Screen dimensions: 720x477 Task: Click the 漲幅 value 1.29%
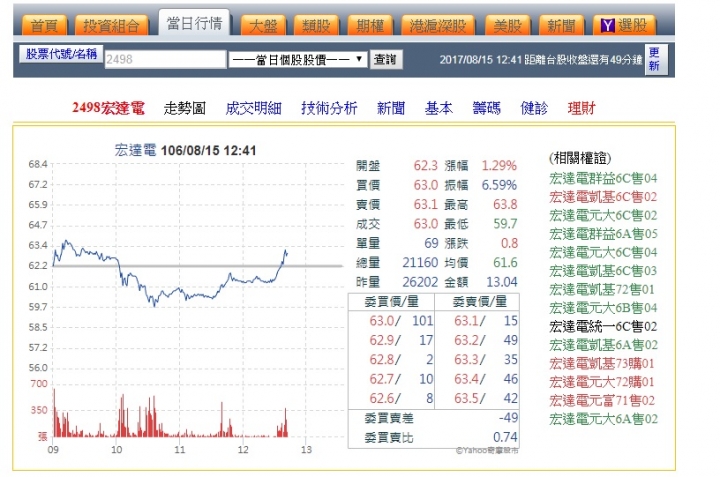coord(499,166)
